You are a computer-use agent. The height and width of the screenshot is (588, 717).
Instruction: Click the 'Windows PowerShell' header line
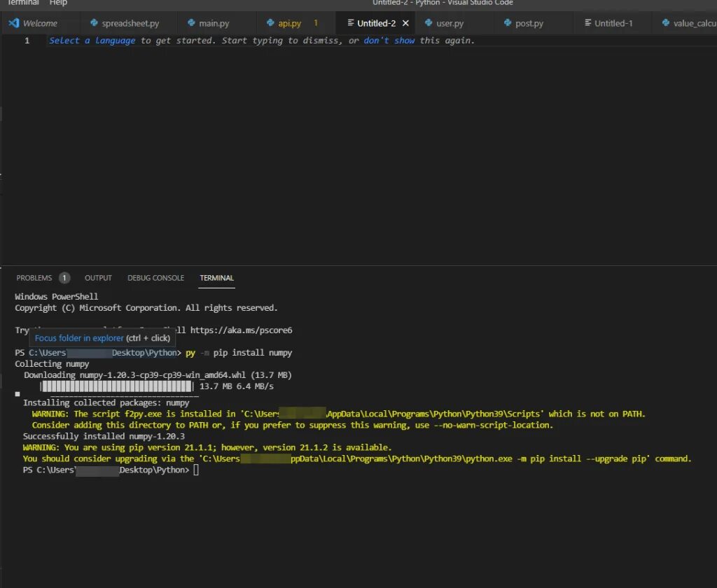(56, 296)
